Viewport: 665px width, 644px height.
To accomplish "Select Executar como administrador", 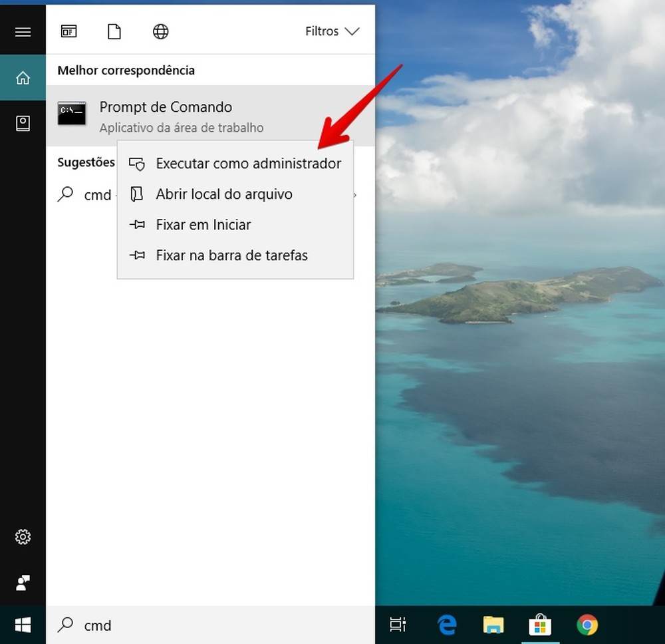I will pos(248,164).
